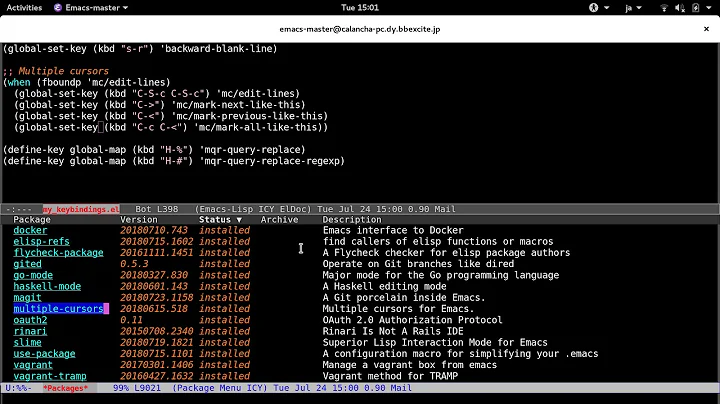This screenshot has height=404, width=720.
Task: Click 'Vagrant method for TRAMP' description
Action: point(390,376)
